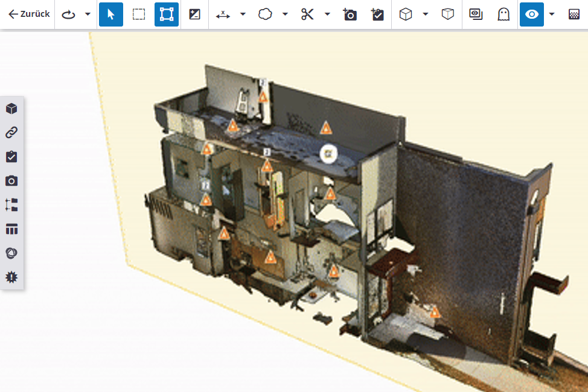The image size is (588, 392).
Task: Toggle the bounding box selection tool
Action: (x=166, y=14)
